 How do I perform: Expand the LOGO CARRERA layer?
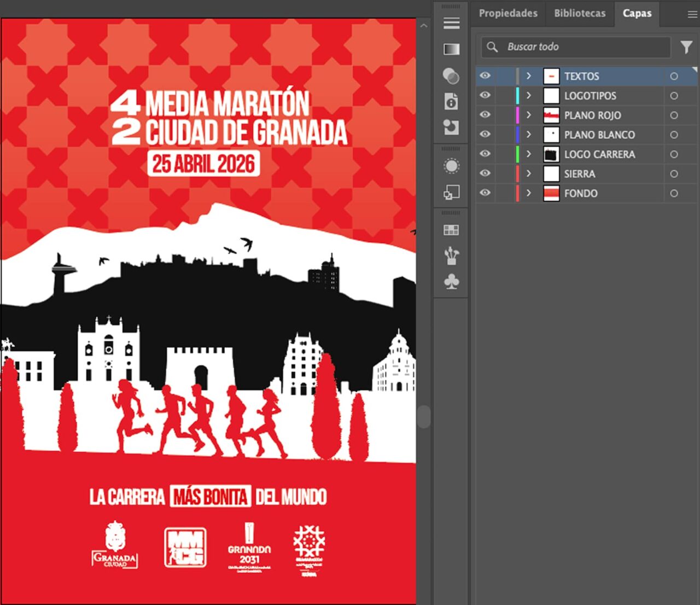click(x=528, y=154)
